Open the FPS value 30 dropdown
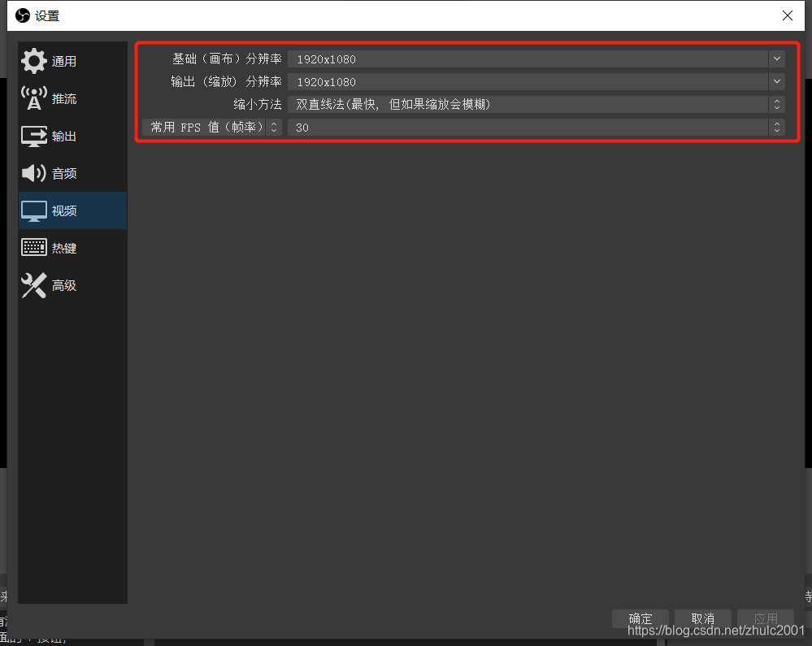This screenshot has height=646, width=812. 536,128
